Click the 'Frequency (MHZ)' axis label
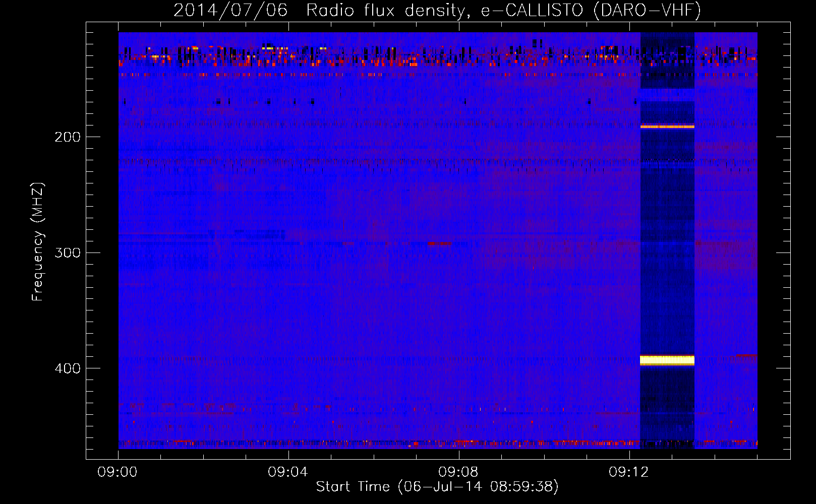This screenshot has height=504, width=816. click(38, 242)
